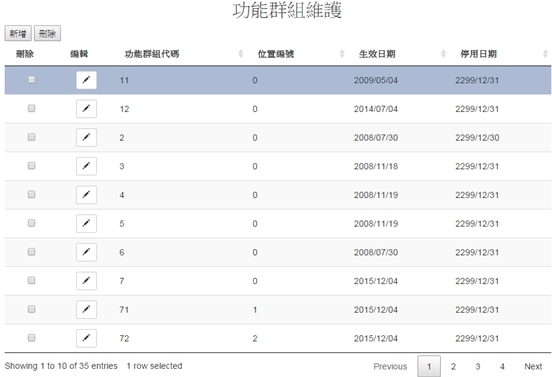This screenshot has height=377, width=552.
Task: Click the 刪除 button above the table
Action: click(48, 33)
